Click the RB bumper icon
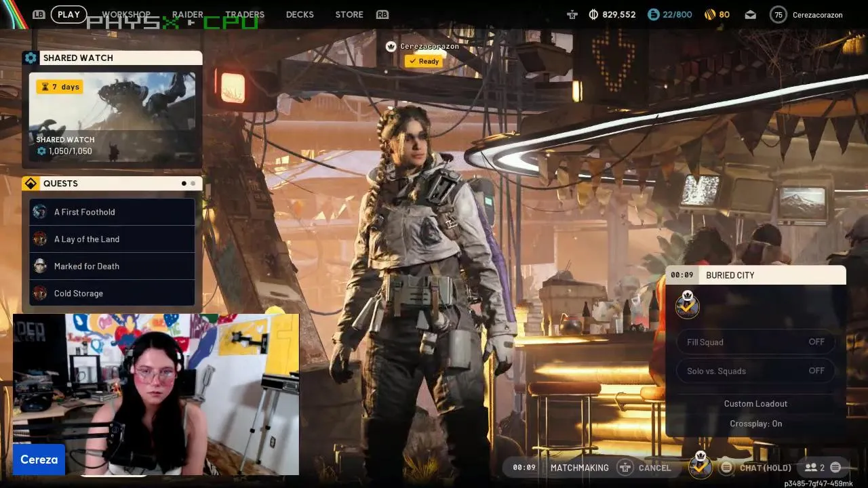Viewport: 868px width, 488px height. point(382,14)
